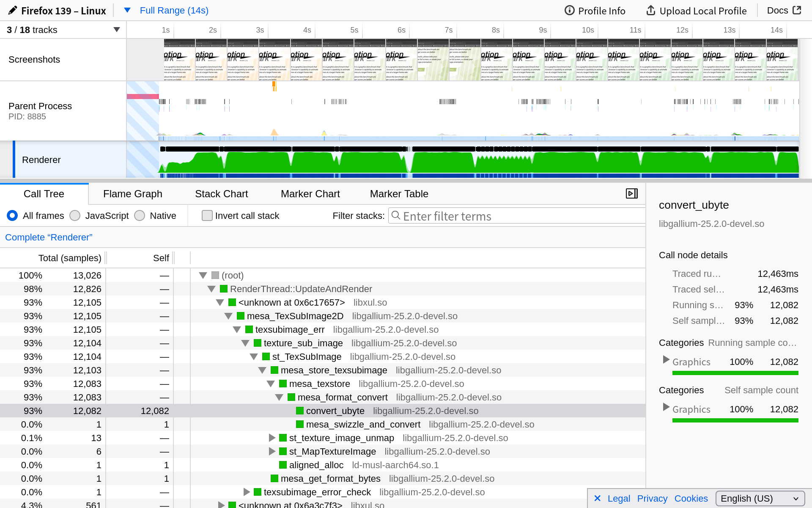Switch to the Marker Chart tab

(x=310, y=194)
